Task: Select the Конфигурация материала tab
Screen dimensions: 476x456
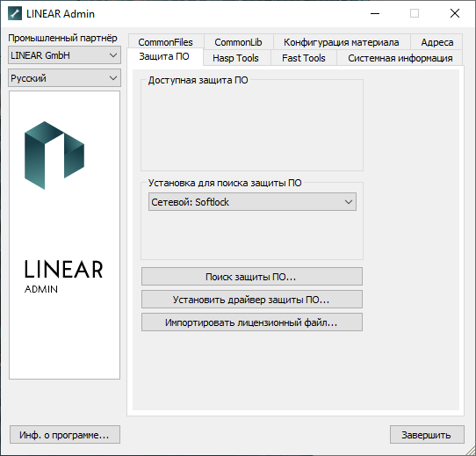Action: point(342,42)
